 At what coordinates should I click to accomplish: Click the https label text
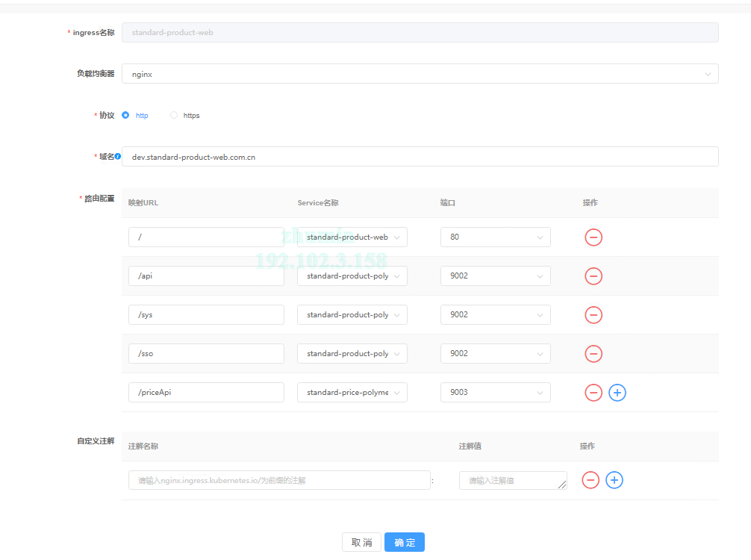tap(191, 116)
